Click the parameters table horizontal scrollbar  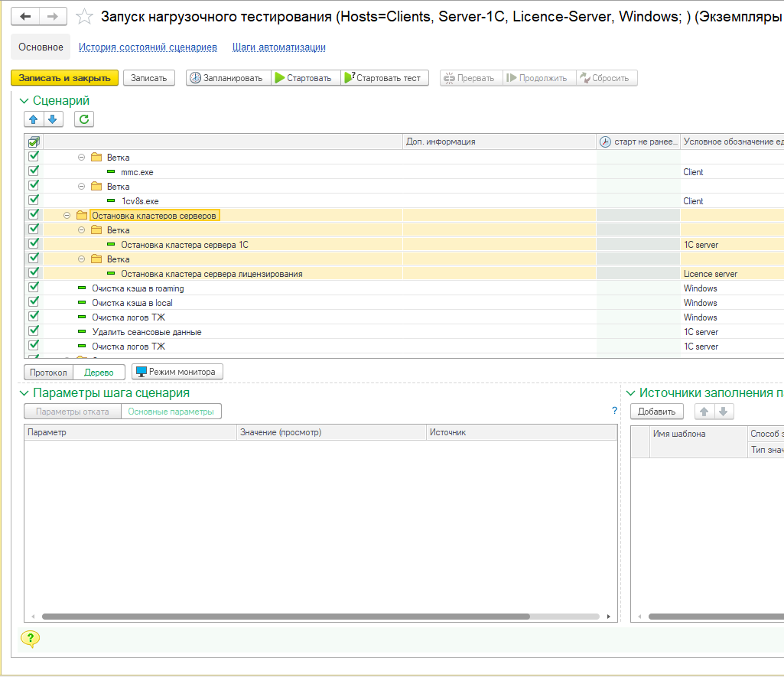[x=285, y=617]
